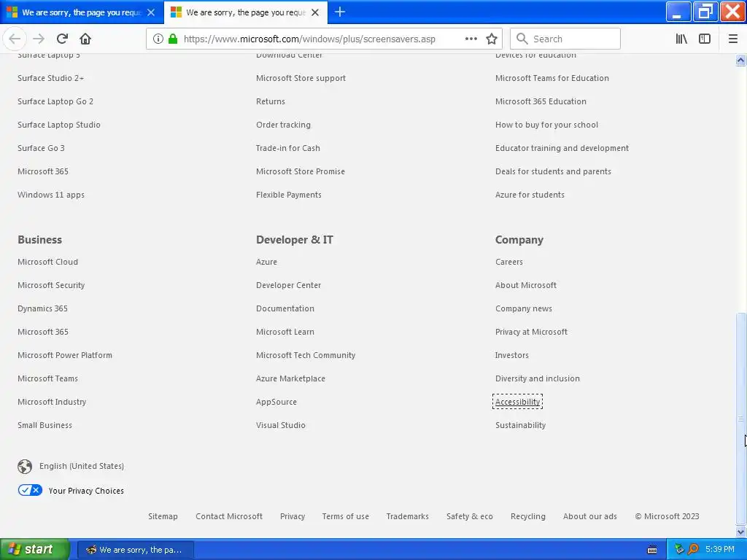The image size is (747, 560).
Task: Open the Safety & eco link
Action: coord(469,516)
